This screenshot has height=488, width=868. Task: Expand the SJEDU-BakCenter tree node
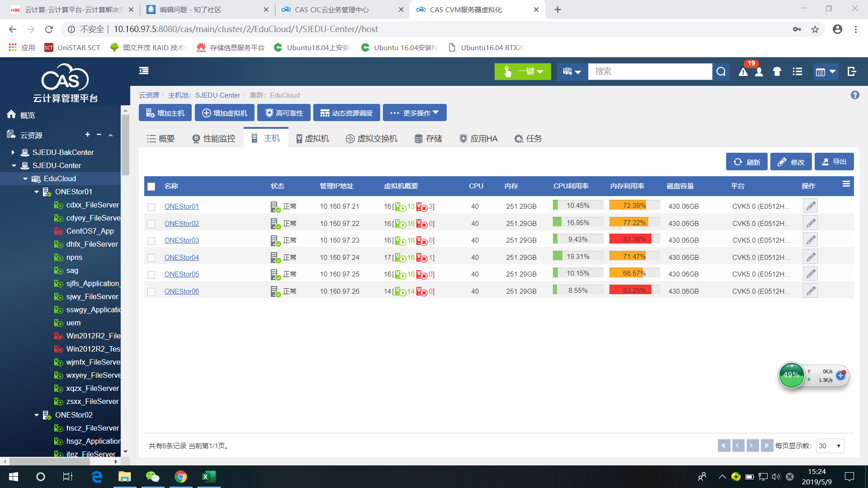click(x=13, y=153)
